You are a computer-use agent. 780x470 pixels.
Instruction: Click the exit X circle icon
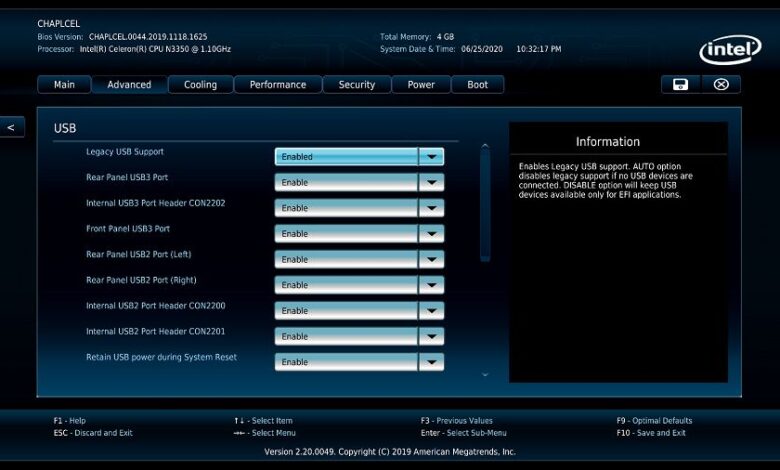[721, 85]
